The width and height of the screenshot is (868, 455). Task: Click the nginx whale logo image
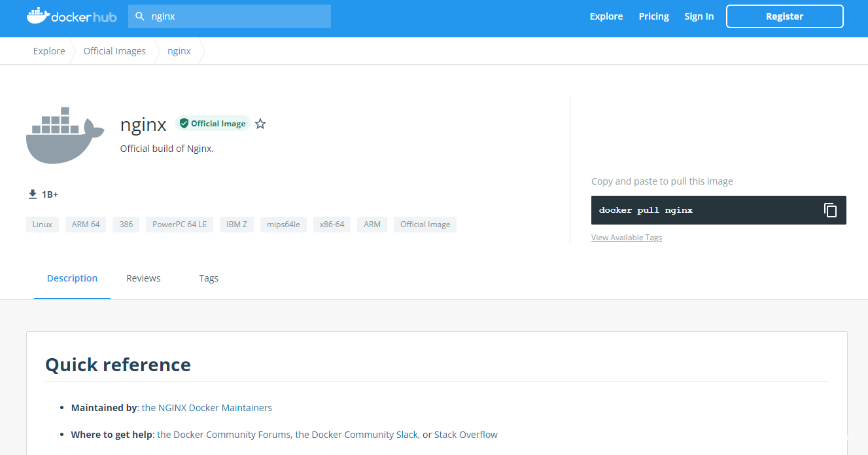point(65,135)
